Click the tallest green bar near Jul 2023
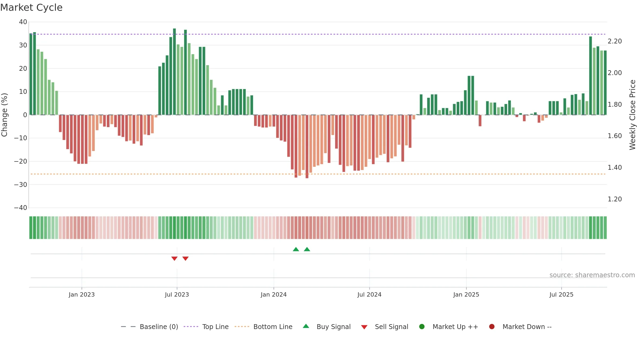644x362 pixels. click(174, 72)
